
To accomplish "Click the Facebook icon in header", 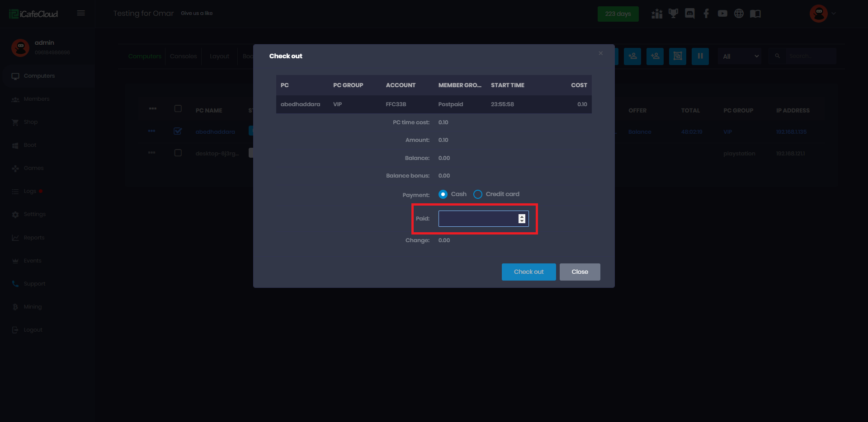I will pyautogui.click(x=706, y=14).
